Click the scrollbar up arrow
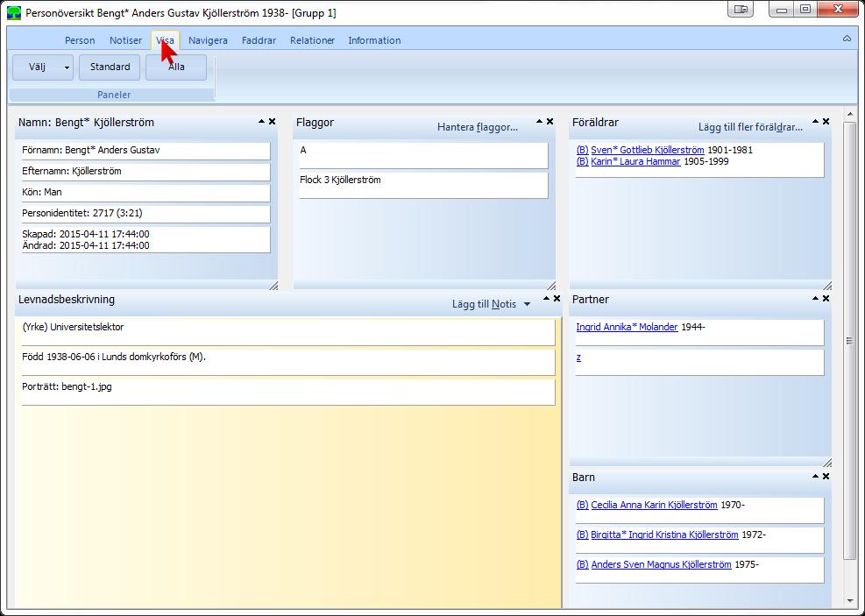 (x=849, y=115)
